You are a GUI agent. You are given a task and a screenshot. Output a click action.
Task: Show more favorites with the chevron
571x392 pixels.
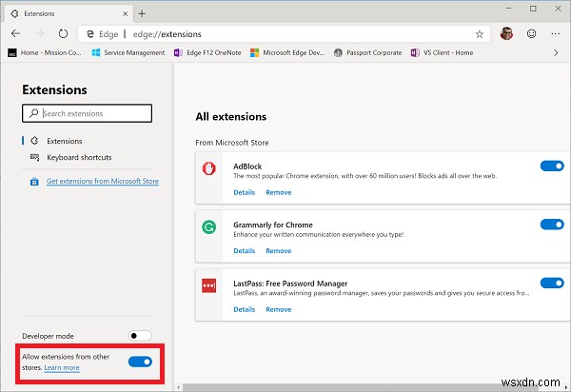tap(556, 52)
